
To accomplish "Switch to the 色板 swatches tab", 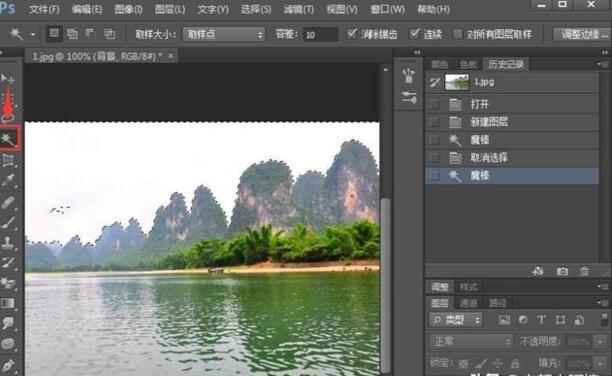I will pyautogui.click(x=468, y=64).
